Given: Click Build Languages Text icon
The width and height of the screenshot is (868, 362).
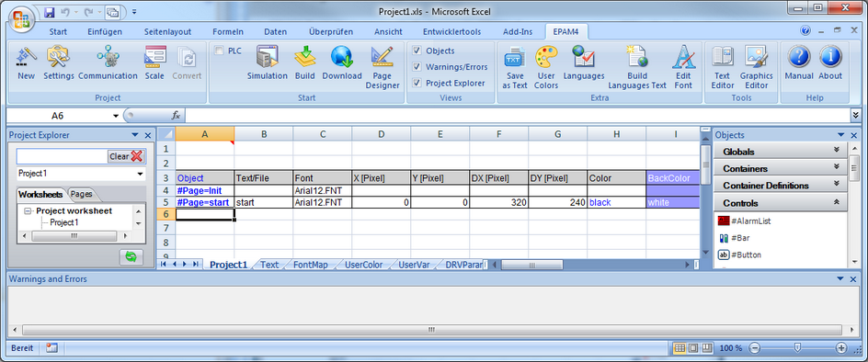Looking at the screenshot, I should click(x=637, y=57).
